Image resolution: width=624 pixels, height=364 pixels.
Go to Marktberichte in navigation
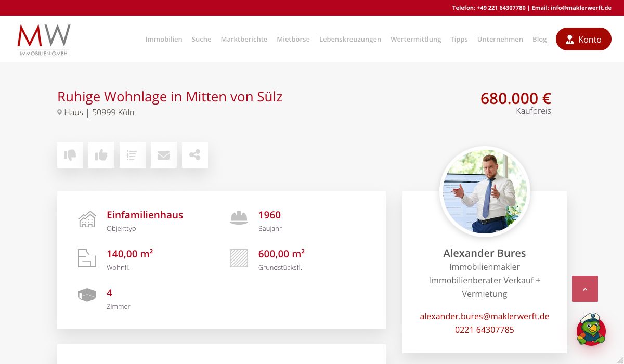[244, 39]
